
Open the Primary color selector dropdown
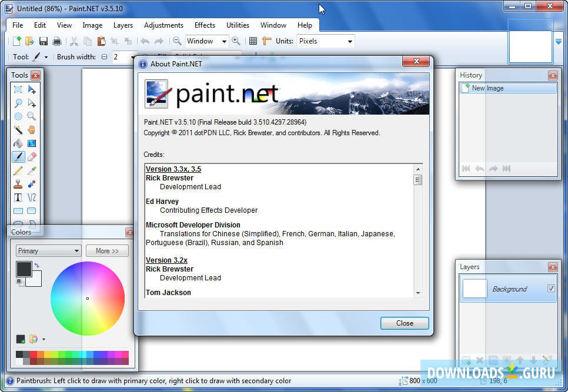click(x=48, y=250)
